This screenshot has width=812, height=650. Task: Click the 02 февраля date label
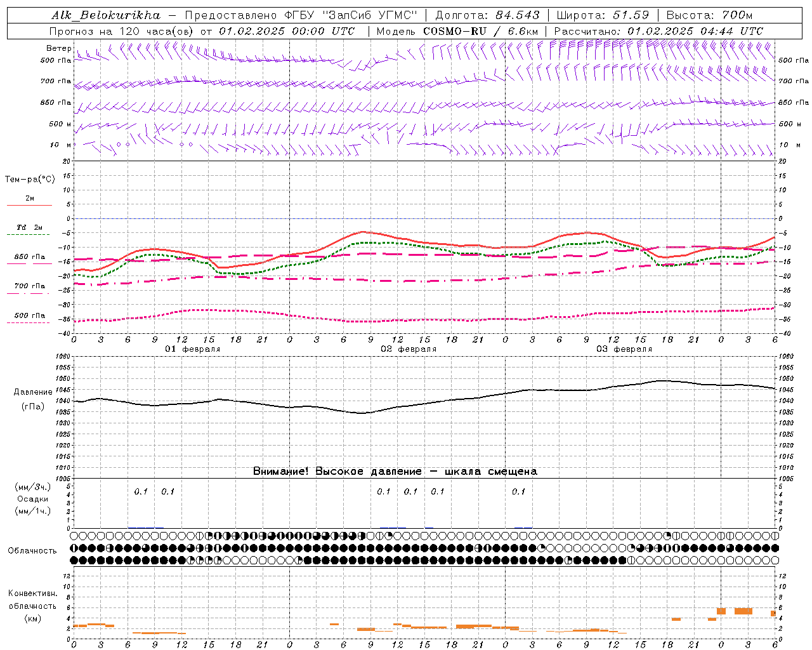(408, 349)
